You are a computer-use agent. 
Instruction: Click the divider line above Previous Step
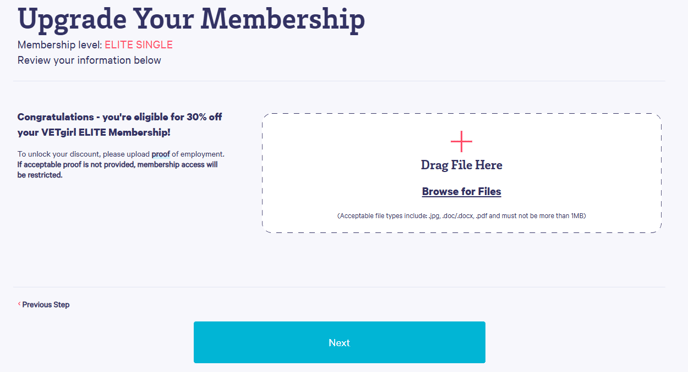(339, 287)
